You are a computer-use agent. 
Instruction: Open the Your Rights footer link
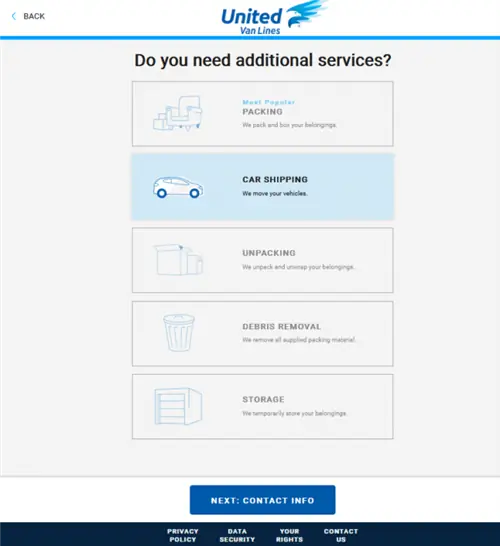pyautogui.click(x=289, y=535)
